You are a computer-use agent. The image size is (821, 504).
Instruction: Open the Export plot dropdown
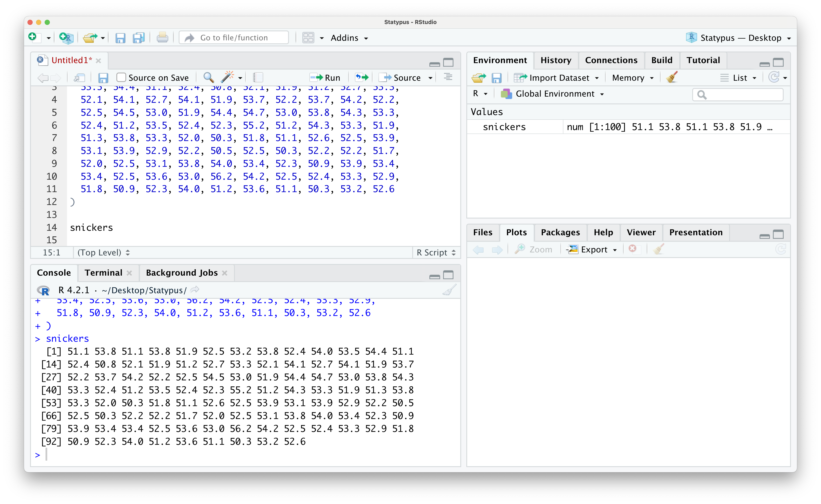point(592,249)
